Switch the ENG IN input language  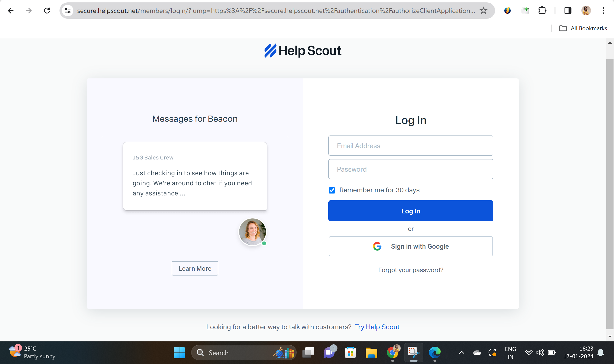tap(510, 353)
